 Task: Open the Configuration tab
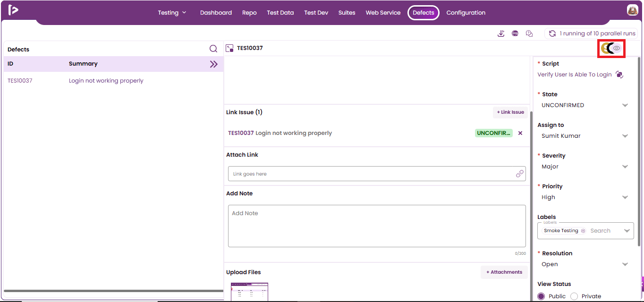tap(466, 13)
